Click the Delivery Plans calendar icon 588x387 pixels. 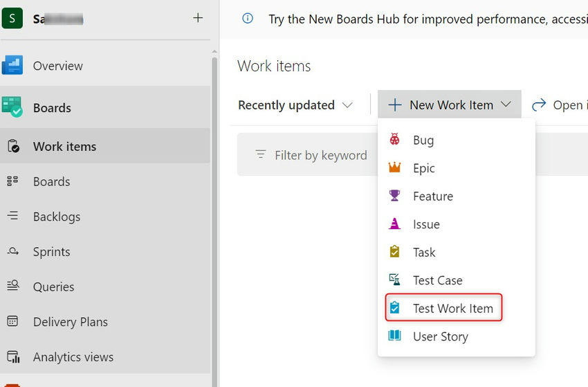[x=12, y=322]
